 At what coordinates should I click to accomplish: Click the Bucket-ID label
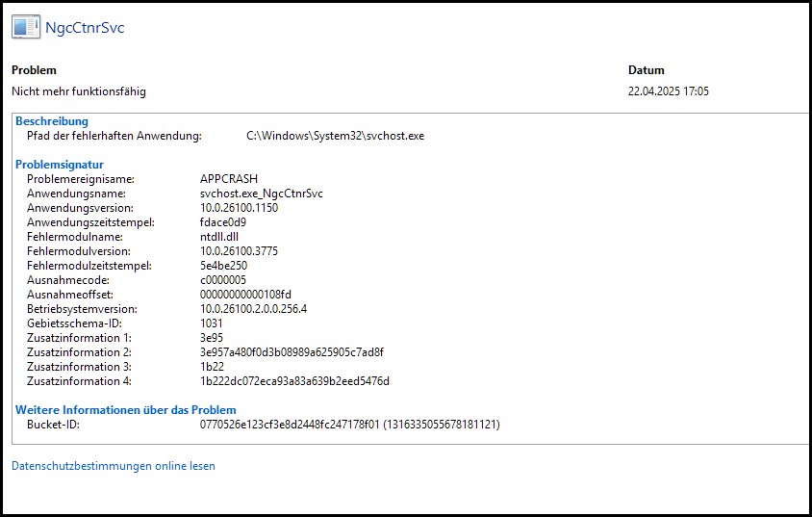(x=53, y=425)
